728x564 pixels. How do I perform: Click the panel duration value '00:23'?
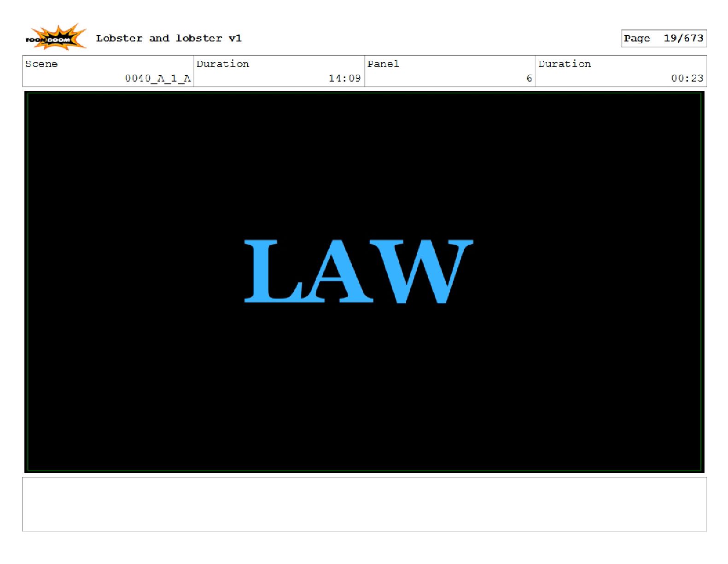(687, 78)
